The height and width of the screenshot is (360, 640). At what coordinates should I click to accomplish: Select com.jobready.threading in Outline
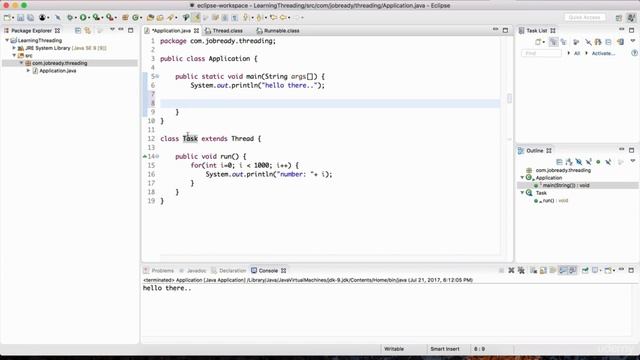[563, 170]
